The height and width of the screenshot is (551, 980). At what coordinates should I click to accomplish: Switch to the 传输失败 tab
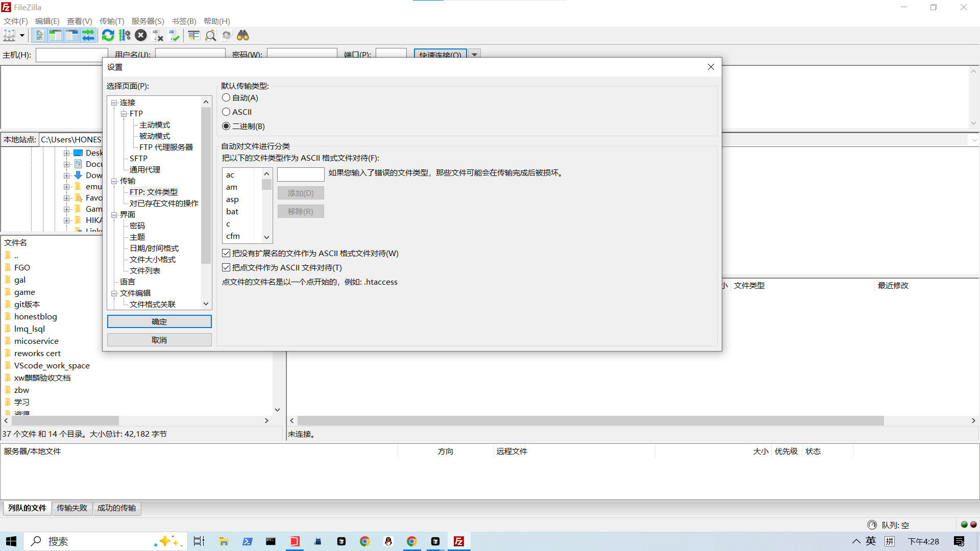coord(71,508)
